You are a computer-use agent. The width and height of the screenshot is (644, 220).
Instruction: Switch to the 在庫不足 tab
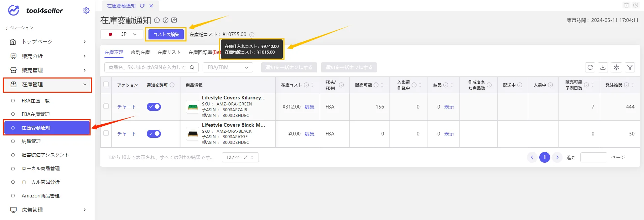click(x=114, y=52)
